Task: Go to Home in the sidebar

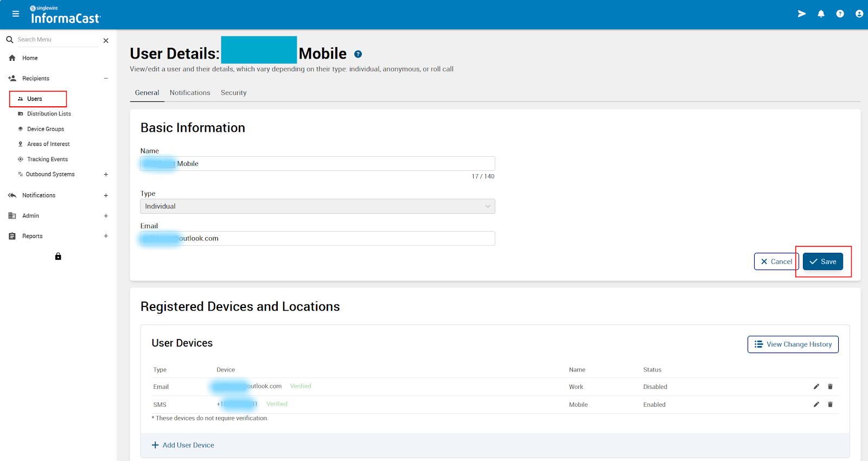Action: pyautogui.click(x=30, y=58)
